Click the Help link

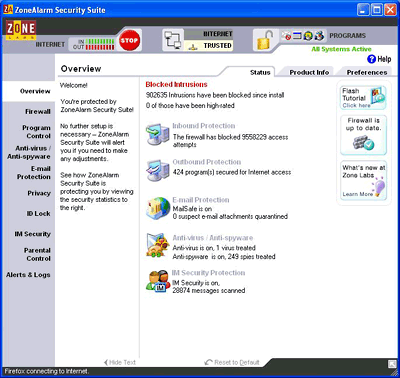click(384, 59)
